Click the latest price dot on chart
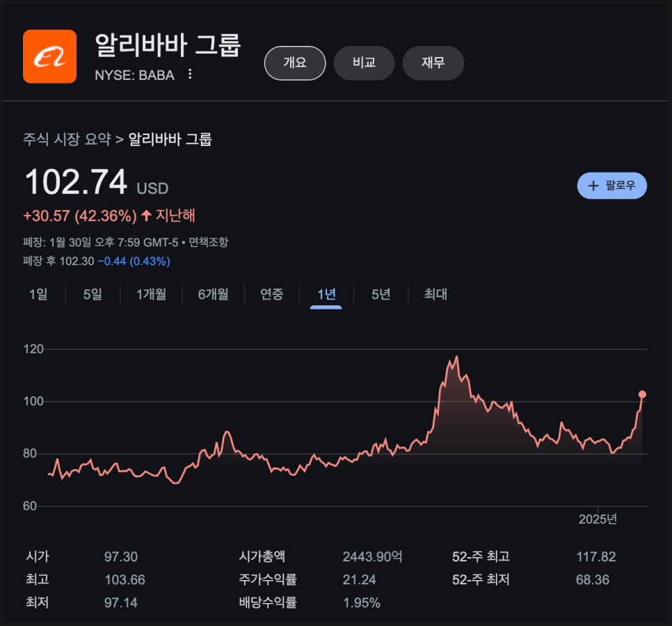The height and width of the screenshot is (626, 672). [x=642, y=394]
